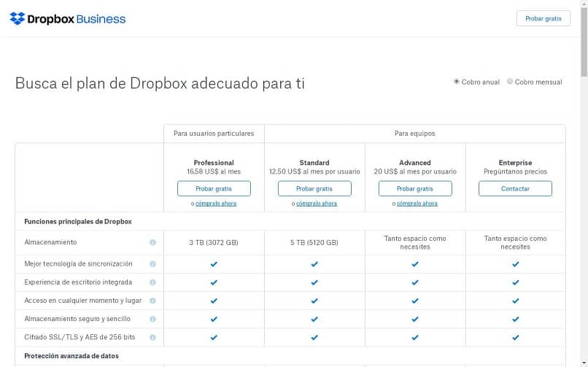Click info icon beside Cifrado SSL/TLS row

pos(152,338)
